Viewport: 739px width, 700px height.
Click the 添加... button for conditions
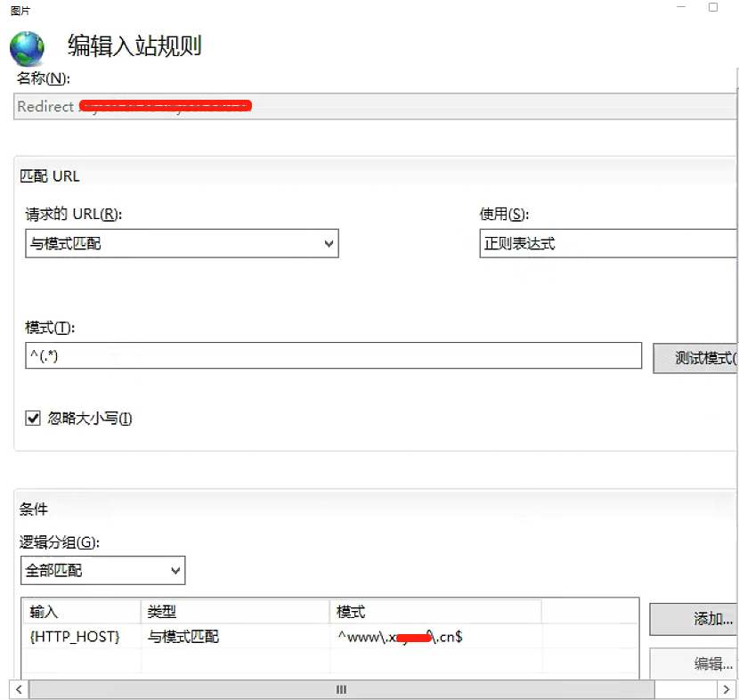694,619
